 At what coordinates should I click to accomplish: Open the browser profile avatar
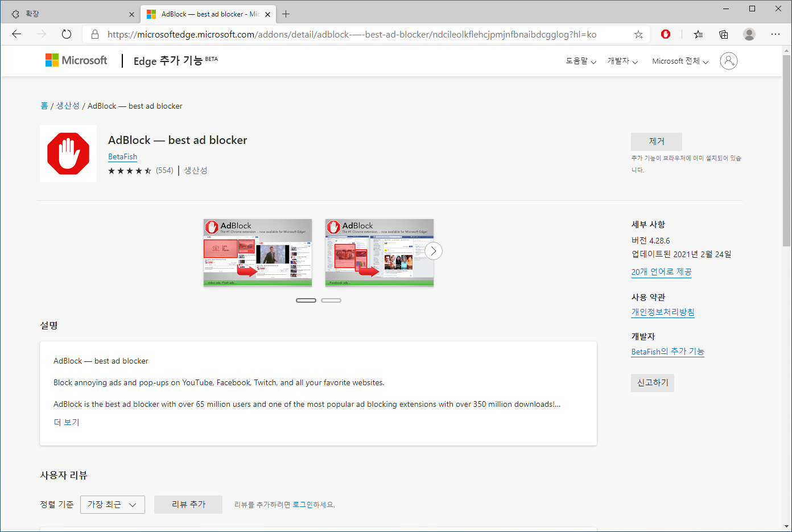(x=749, y=34)
